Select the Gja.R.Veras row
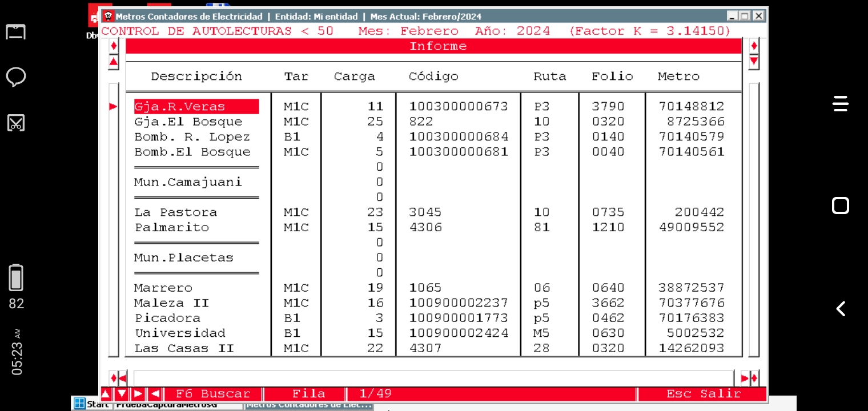Screen dimensions: 868x411 (x=196, y=107)
